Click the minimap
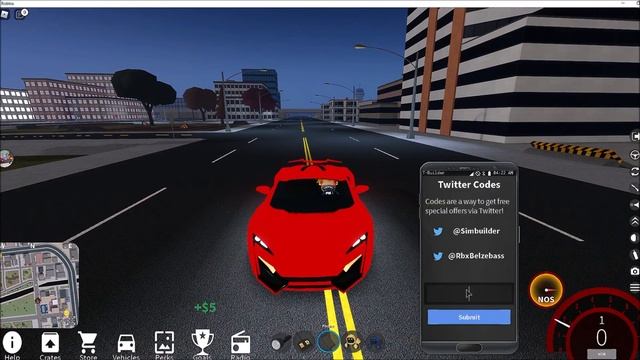Image resolution: width=640 pixels, height=360 pixels. click(40, 285)
